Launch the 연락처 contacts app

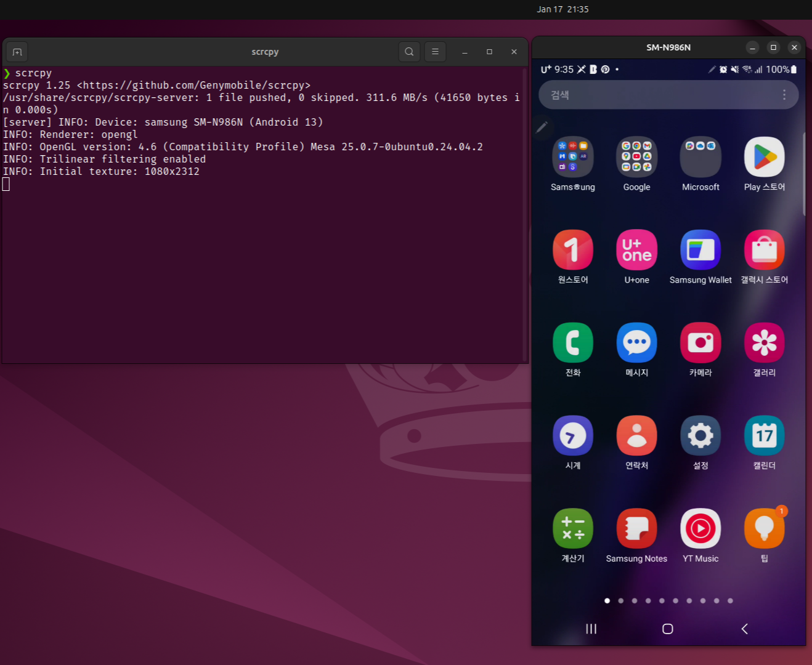pos(636,436)
